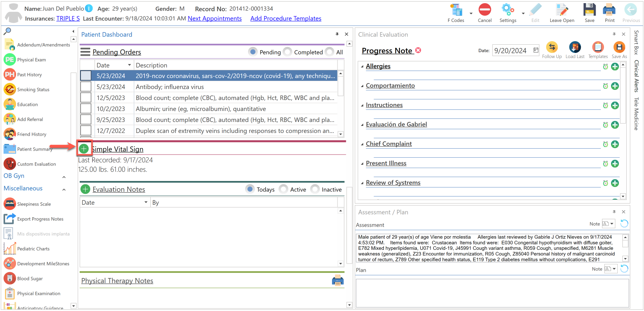The height and width of the screenshot is (311, 644).
Task: Open Smoking Status module
Action: pyautogui.click(x=27, y=89)
